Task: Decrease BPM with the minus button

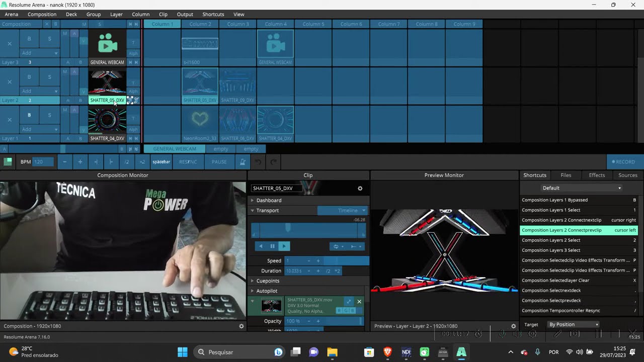Action: 65,162
